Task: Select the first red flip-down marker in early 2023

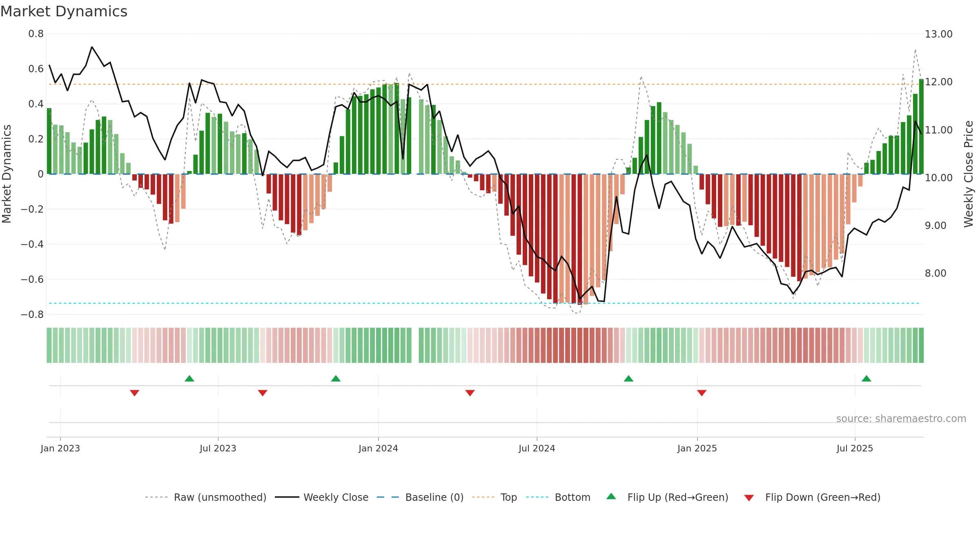Action: [x=135, y=393]
